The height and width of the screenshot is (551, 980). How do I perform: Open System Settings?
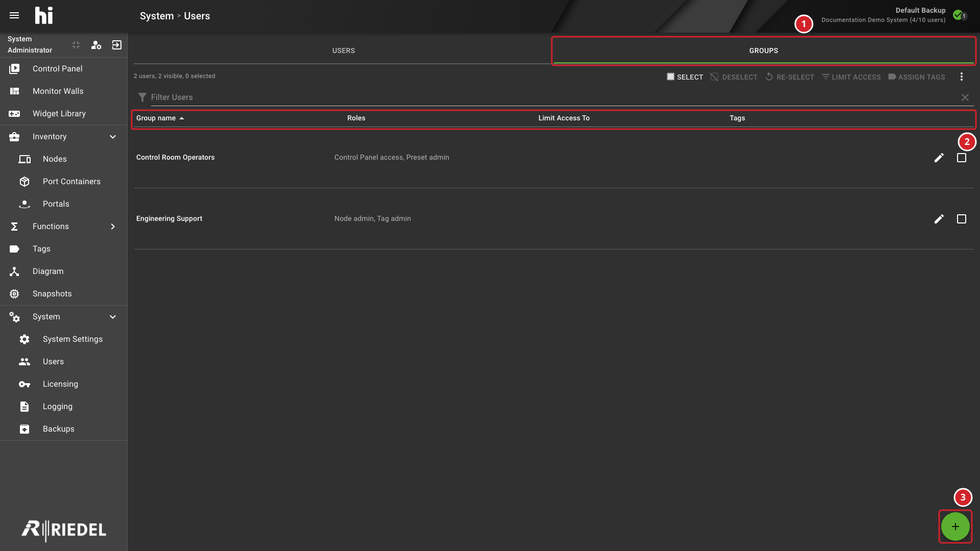[x=63, y=339]
